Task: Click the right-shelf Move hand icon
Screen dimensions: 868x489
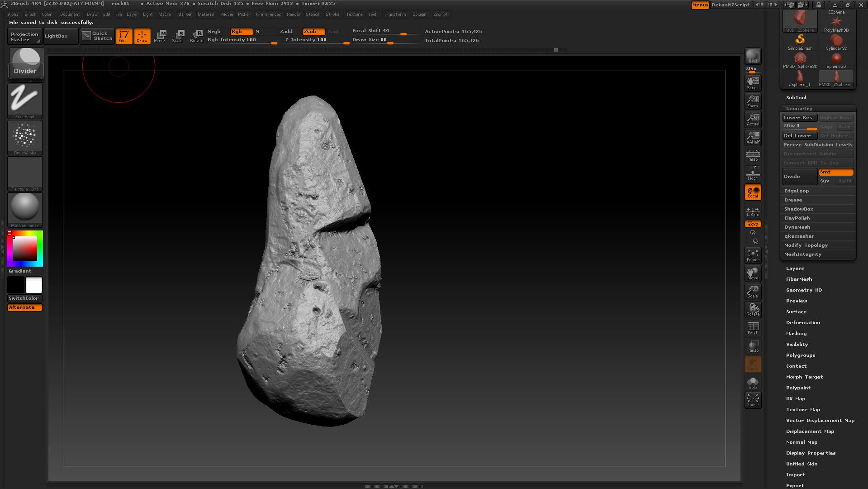Action: point(753,273)
